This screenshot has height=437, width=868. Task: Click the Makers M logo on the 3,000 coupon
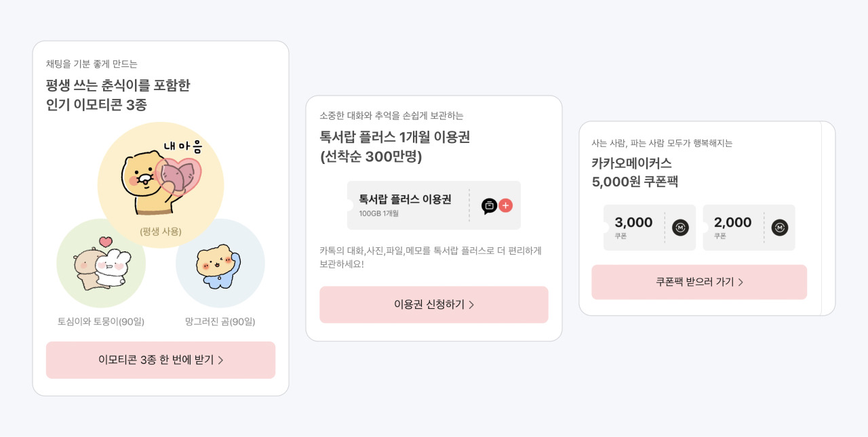[x=680, y=227]
